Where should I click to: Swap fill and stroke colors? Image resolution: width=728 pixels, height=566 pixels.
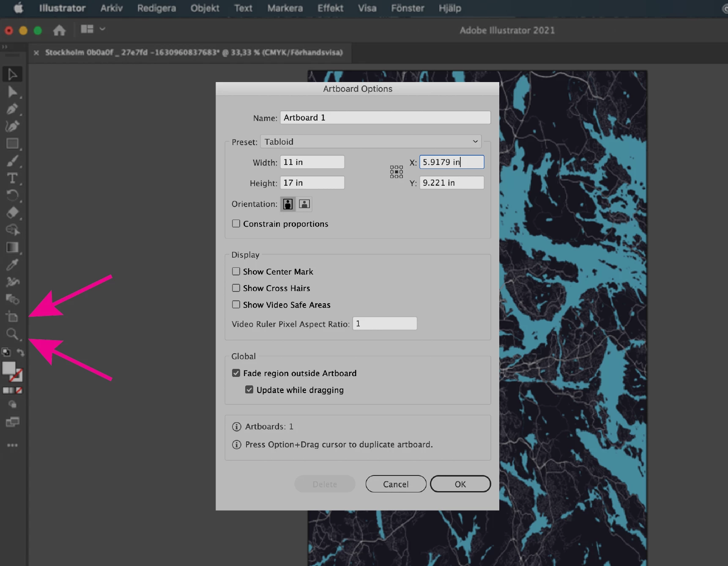click(20, 352)
